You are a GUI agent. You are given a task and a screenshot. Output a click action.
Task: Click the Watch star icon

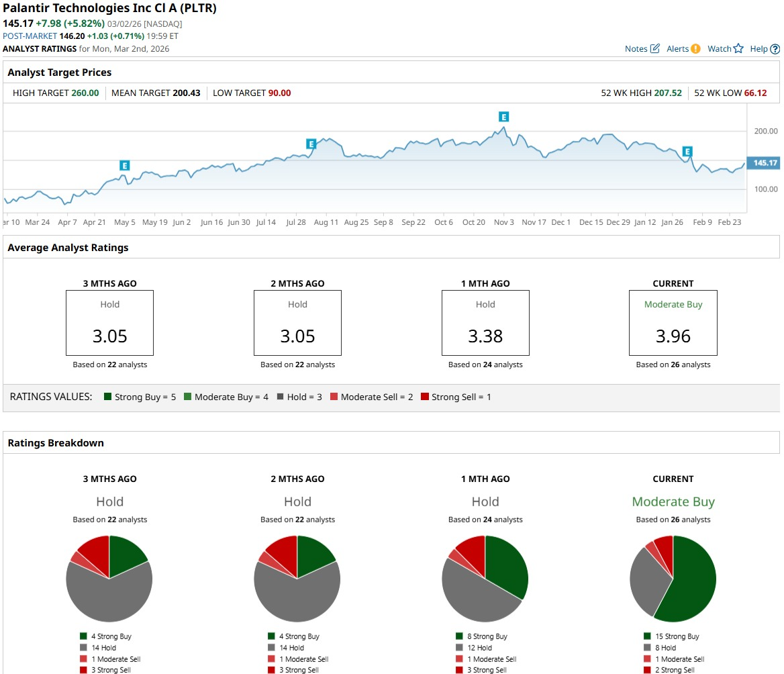[738, 48]
